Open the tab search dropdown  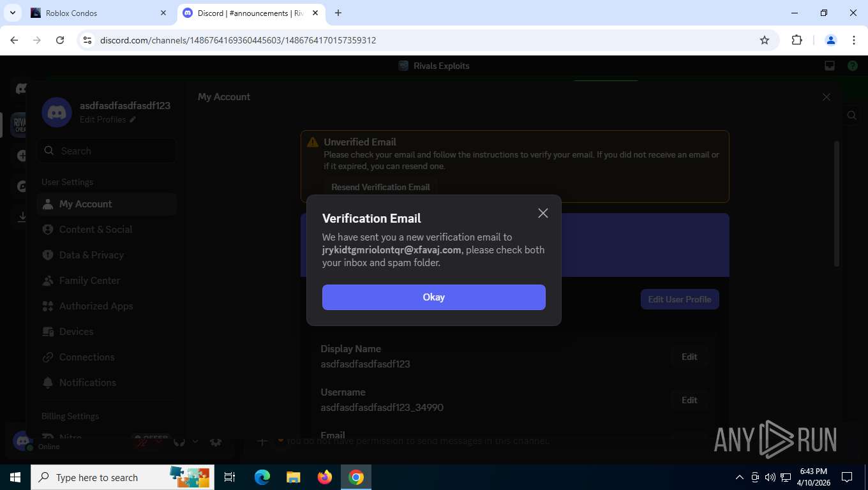pyautogui.click(x=12, y=13)
